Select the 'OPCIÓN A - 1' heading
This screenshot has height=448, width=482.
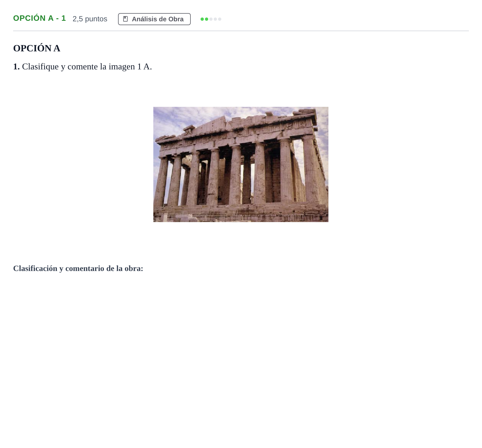click(x=40, y=18)
